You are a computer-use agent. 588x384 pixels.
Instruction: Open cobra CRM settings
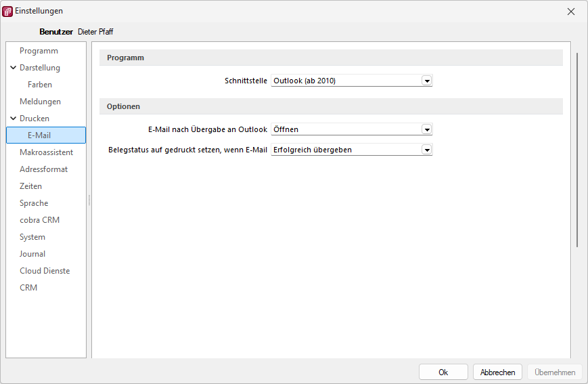tap(39, 220)
